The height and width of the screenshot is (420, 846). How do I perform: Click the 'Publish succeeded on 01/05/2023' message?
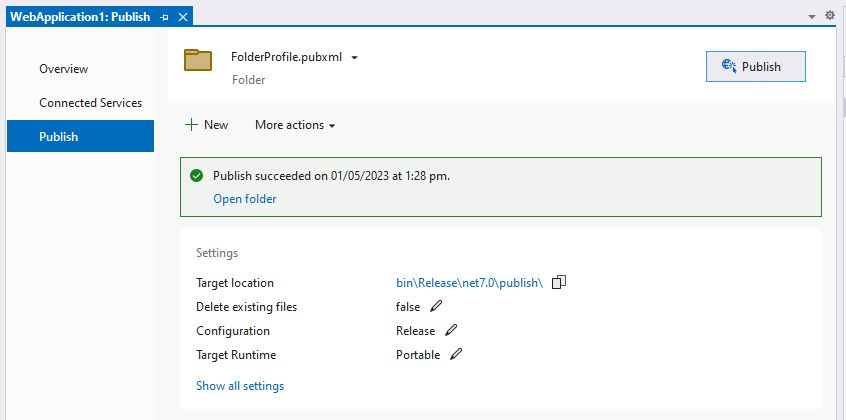(x=331, y=175)
